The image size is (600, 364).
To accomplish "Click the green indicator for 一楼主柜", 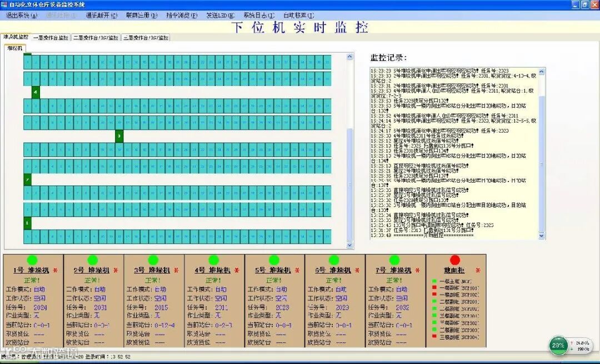I will click(434, 281).
